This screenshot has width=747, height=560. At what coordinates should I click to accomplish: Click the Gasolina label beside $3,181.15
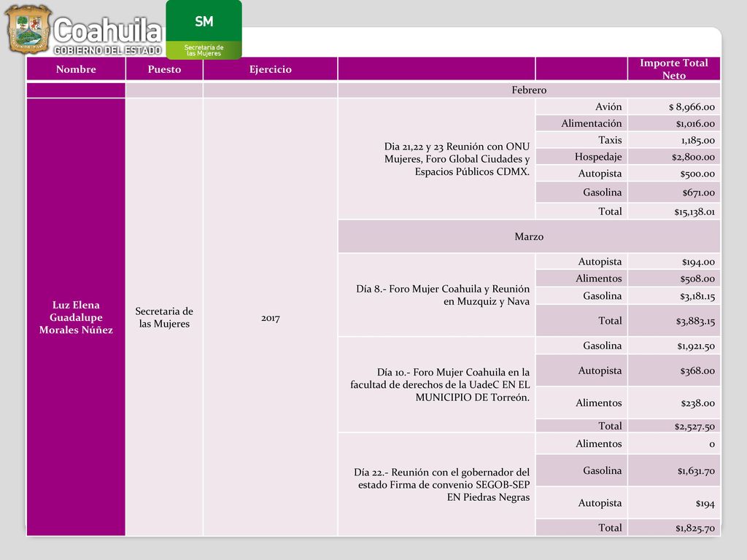click(602, 296)
